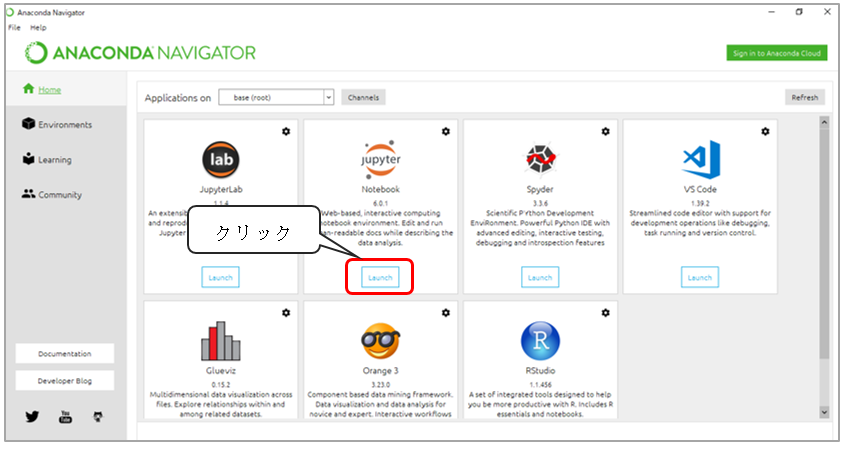Switch to the Environments tab

tap(64, 125)
